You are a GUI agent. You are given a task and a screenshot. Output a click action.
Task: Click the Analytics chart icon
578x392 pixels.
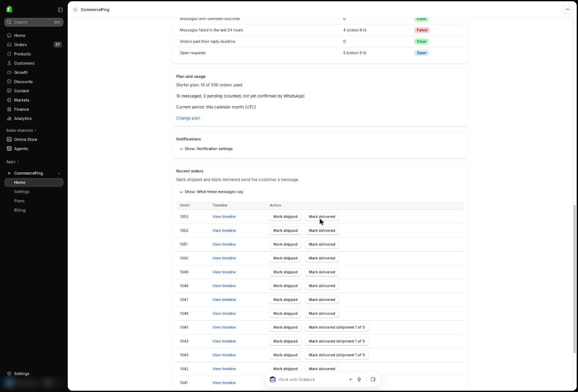(x=9, y=118)
